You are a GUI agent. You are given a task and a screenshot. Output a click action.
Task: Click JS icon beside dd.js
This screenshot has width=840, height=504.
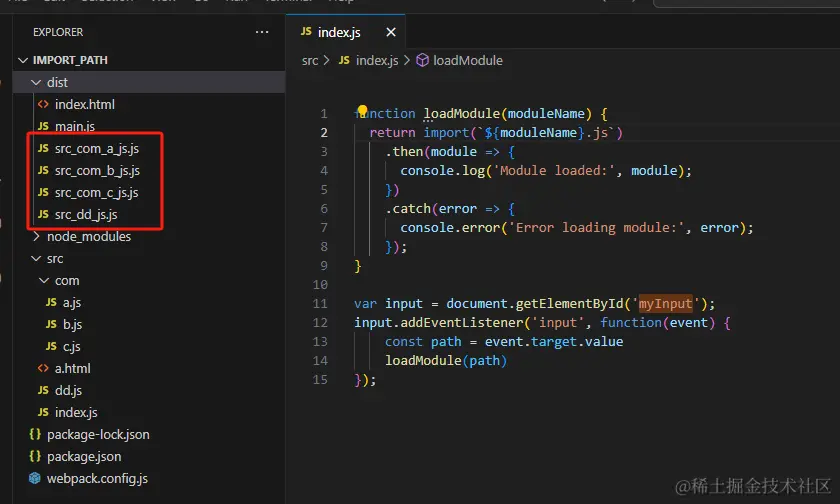[x=43, y=390]
